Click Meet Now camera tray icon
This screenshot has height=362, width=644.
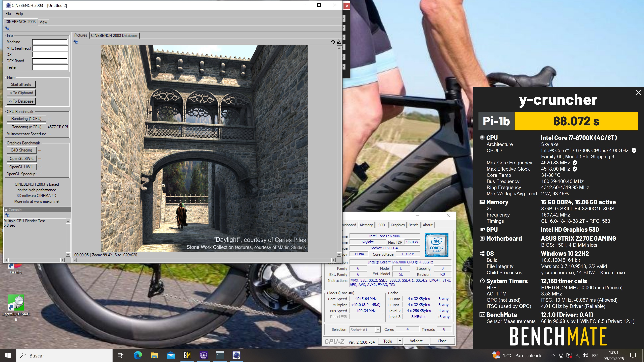(x=561, y=355)
